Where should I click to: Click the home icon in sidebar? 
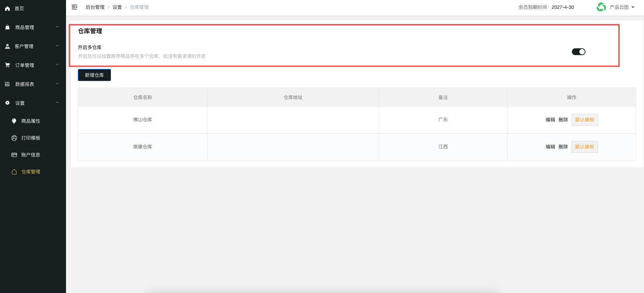pyautogui.click(x=7, y=8)
